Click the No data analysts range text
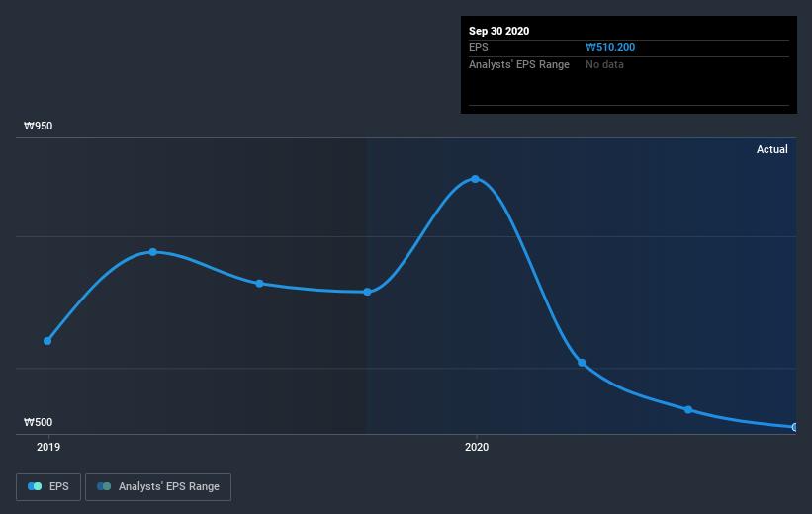The image size is (812, 514). [x=604, y=64]
